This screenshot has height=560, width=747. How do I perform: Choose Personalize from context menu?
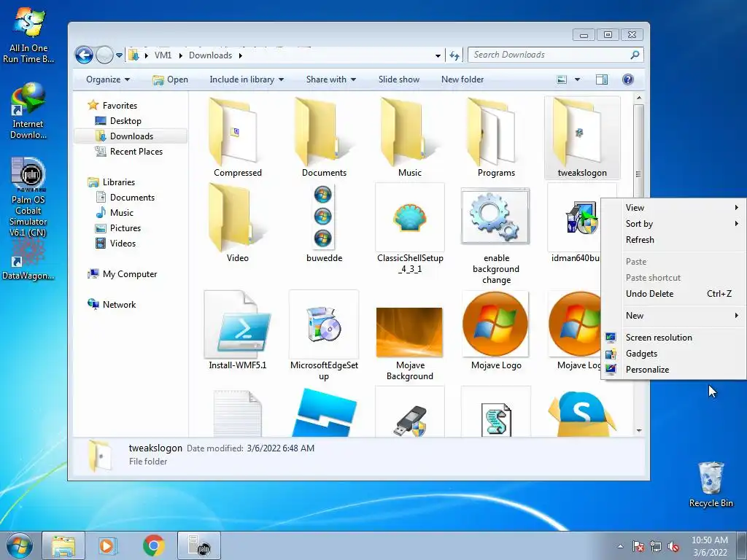pyautogui.click(x=673, y=370)
